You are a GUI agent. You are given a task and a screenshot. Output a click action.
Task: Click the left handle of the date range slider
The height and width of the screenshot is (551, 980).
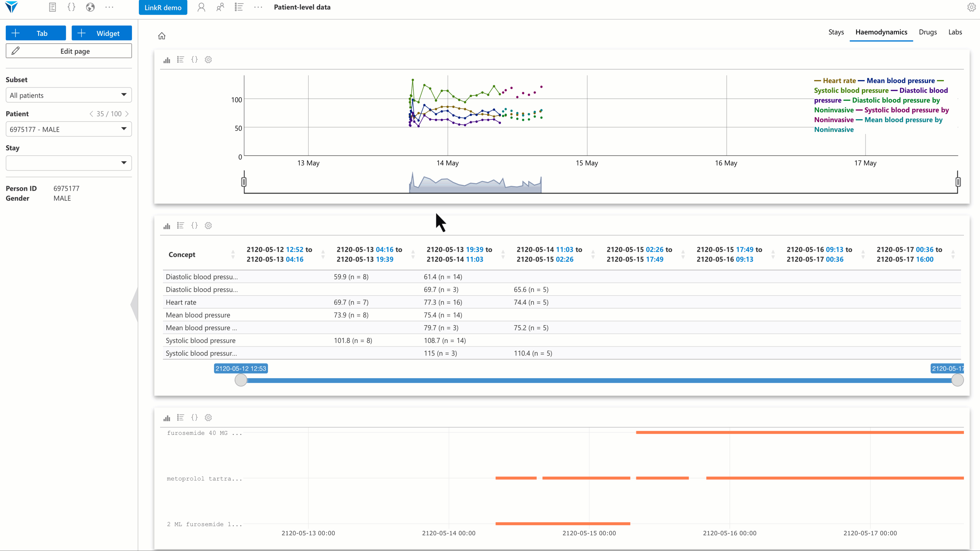240,380
